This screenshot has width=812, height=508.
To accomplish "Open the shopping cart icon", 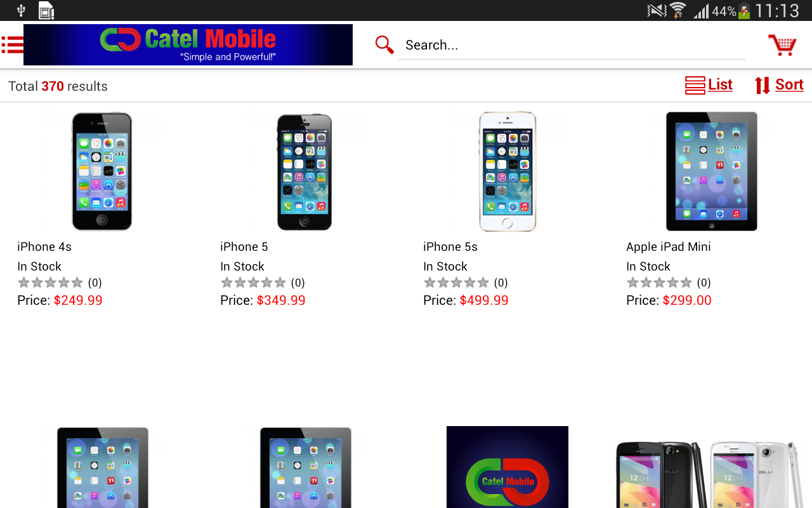I will pos(782,44).
